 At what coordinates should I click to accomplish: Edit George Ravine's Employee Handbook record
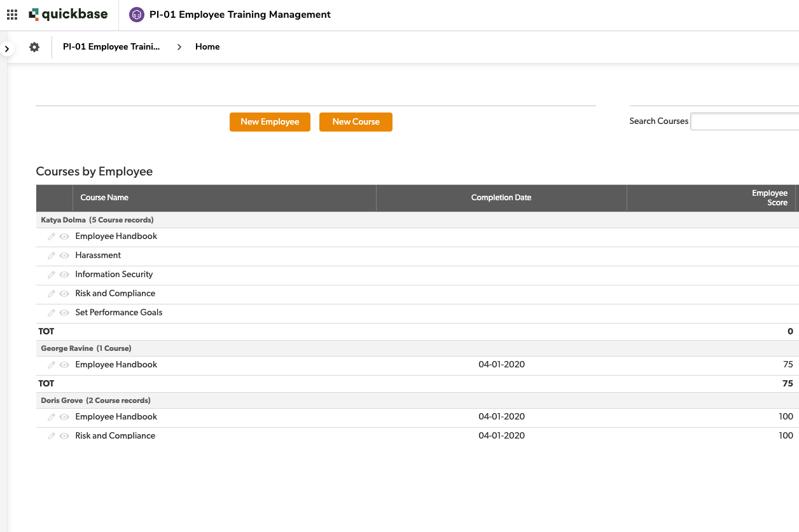click(x=51, y=364)
